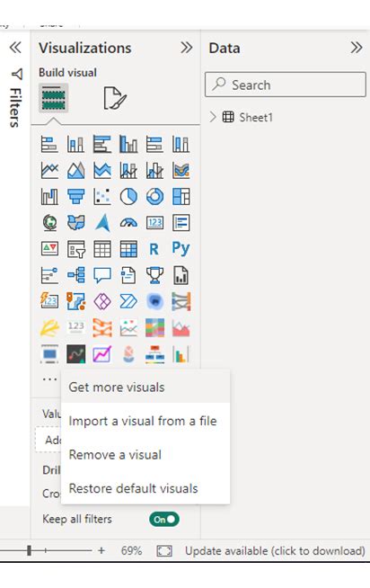Add the globe Map visual
The image size is (370, 588).
(49, 223)
